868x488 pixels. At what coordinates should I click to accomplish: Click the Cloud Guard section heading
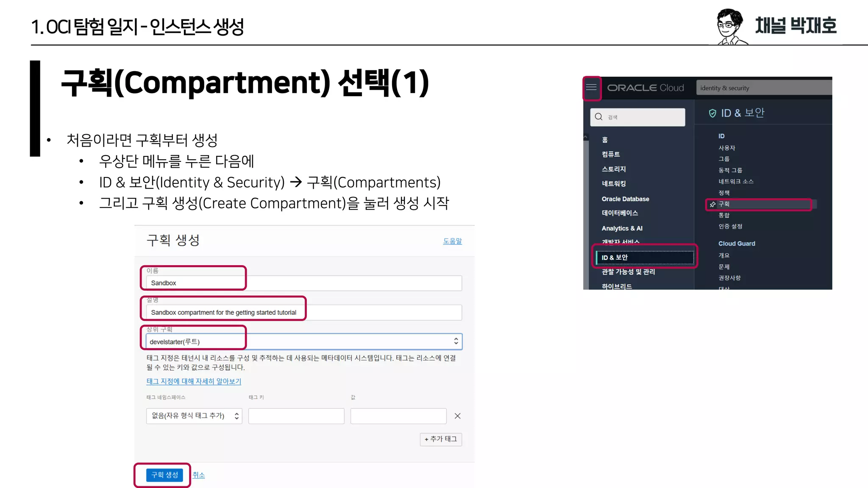click(x=737, y=244)
